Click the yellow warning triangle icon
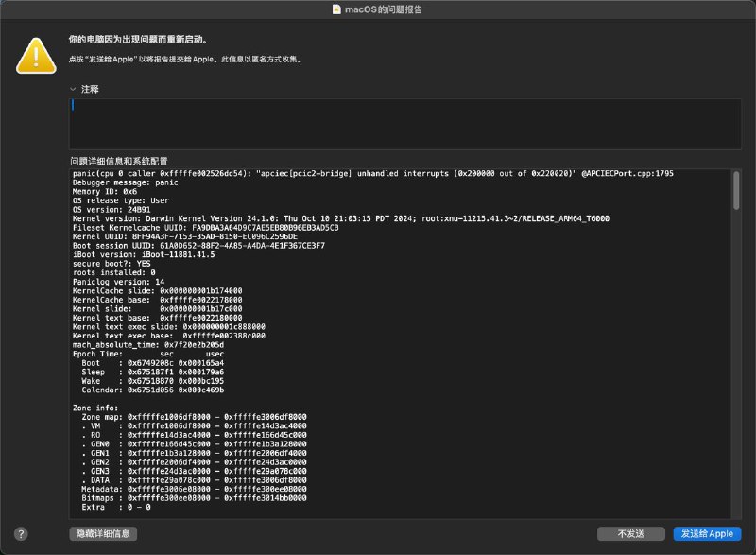The image size is (756, 555). point(36,56)
